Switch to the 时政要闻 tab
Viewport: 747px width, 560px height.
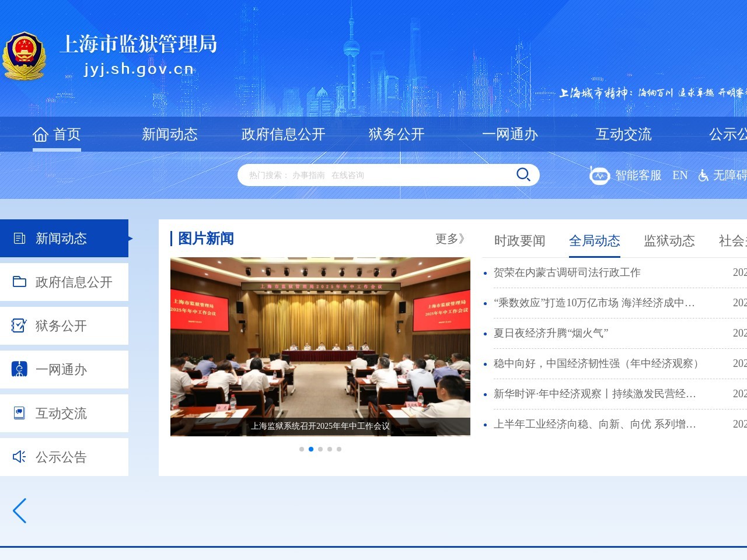[x=519, y=241]
